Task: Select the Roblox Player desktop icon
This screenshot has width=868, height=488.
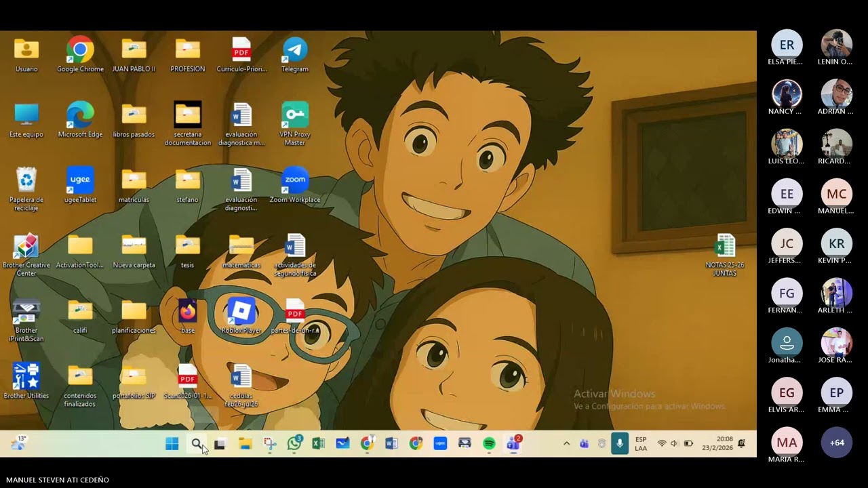Action: click(241, 316)
